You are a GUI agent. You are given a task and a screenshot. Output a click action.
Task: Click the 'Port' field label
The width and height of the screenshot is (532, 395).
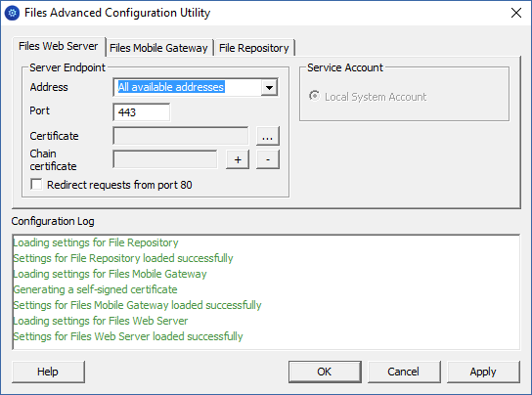(40, 110)
